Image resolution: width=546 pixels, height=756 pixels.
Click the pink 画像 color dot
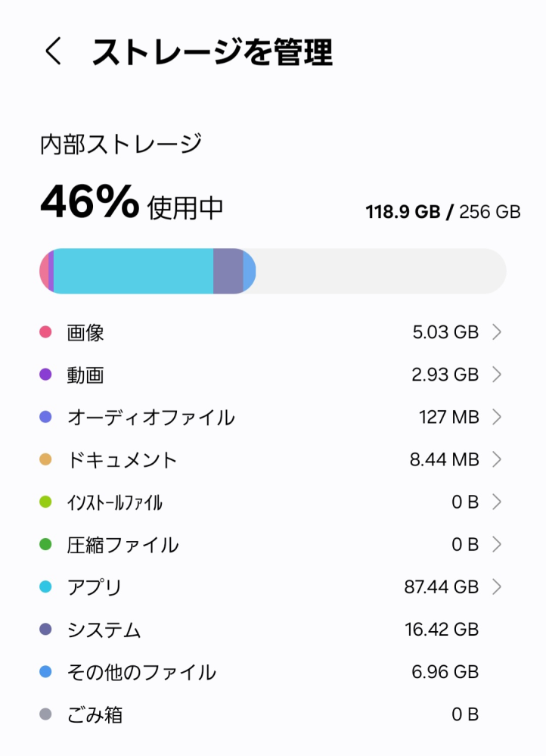point(45,332)
